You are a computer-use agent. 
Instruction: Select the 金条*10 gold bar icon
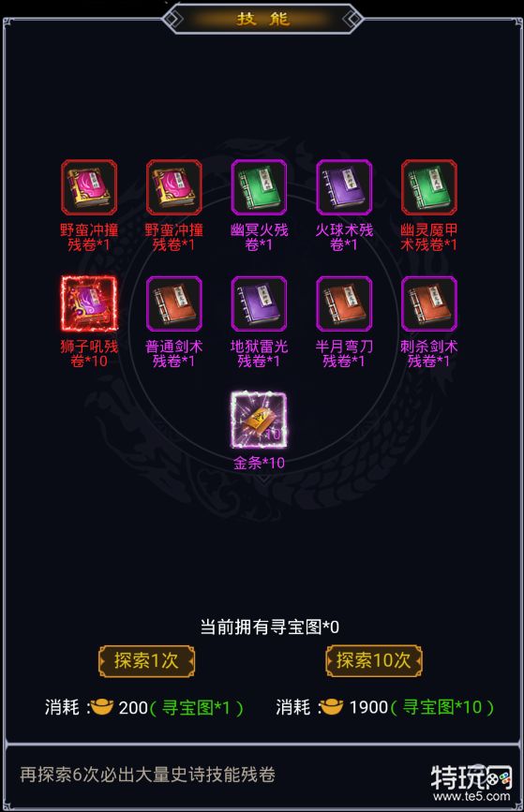point(259,420)
